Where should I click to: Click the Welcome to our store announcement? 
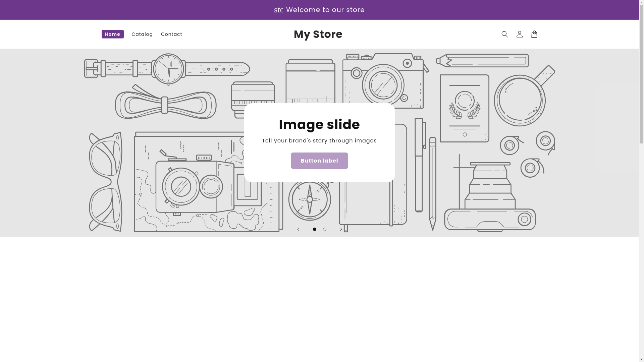click(325, 10)
